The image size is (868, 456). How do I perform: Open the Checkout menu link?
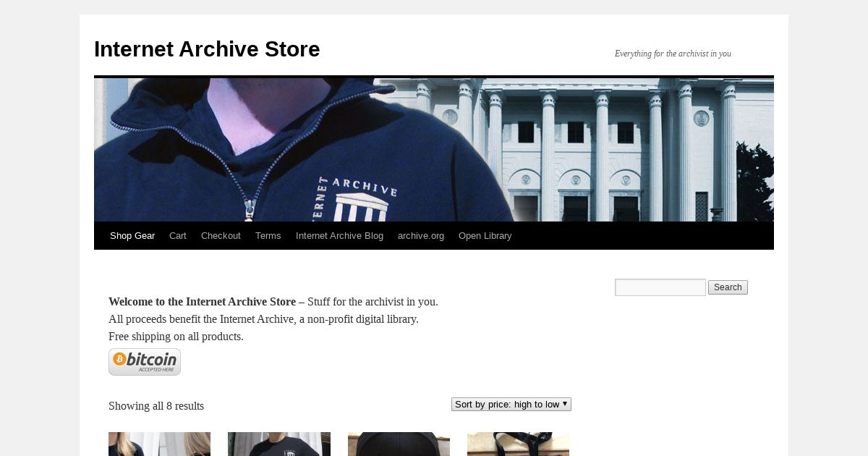[x=221, y=236]
